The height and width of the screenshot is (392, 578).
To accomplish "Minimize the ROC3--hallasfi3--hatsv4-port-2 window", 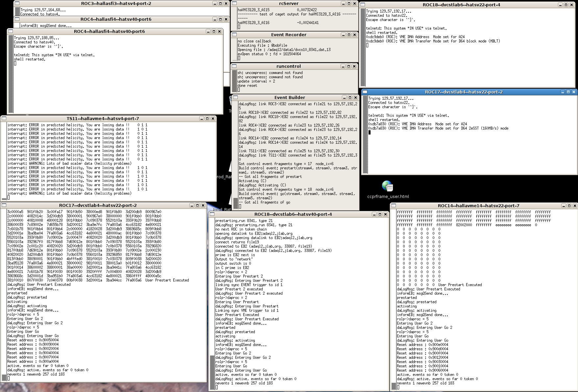I will point(215,4).
